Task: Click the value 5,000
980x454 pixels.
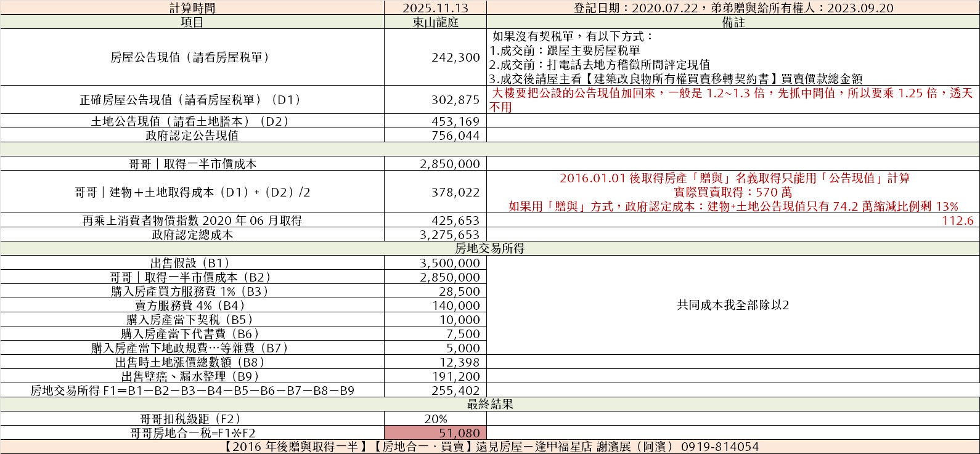Action: [463, 348]
